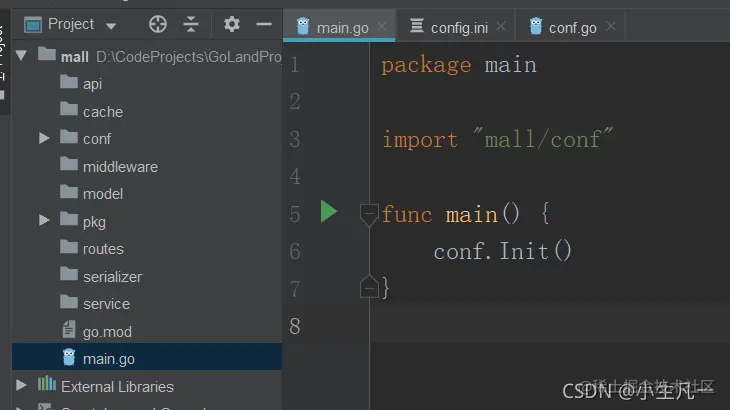The height and width of the screenshot is (410, 730).
Task: Open the Project view dropdown arrow
Action: pyautogui.click(x=111, y=26)
